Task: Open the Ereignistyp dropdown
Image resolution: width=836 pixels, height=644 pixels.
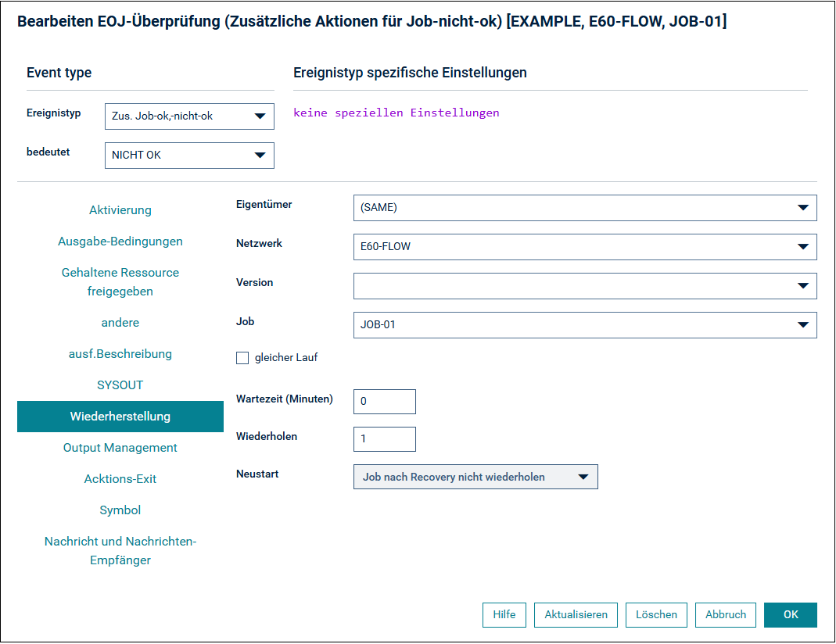Action: coord(189,116)
